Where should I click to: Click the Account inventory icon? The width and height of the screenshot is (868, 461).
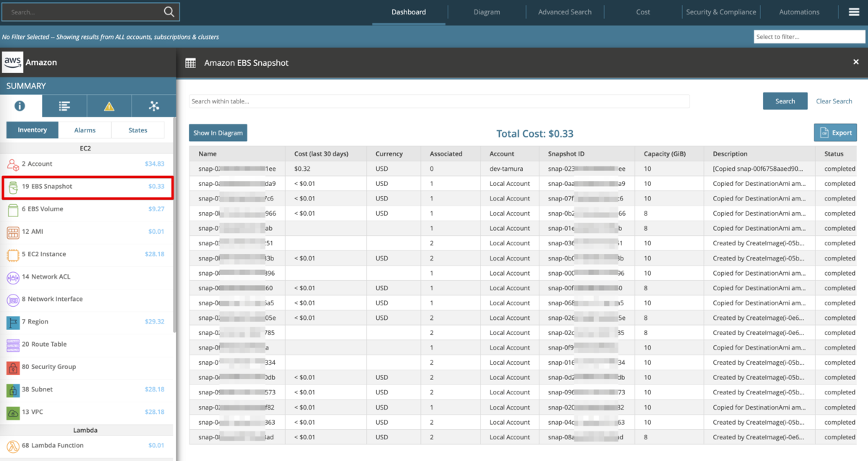pyautogui.click(x=12, y=164)
